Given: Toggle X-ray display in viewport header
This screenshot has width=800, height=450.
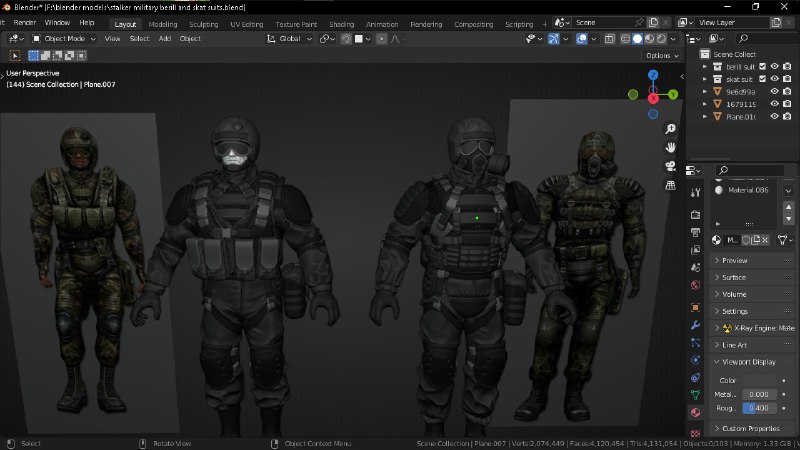Looking at the screenshot, I should 609,39.
